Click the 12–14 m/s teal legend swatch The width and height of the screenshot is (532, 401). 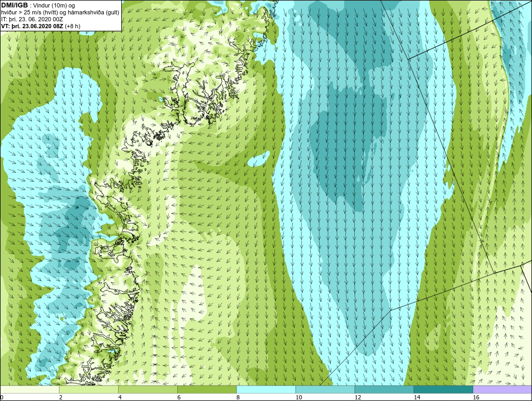(x=384, y=389)
